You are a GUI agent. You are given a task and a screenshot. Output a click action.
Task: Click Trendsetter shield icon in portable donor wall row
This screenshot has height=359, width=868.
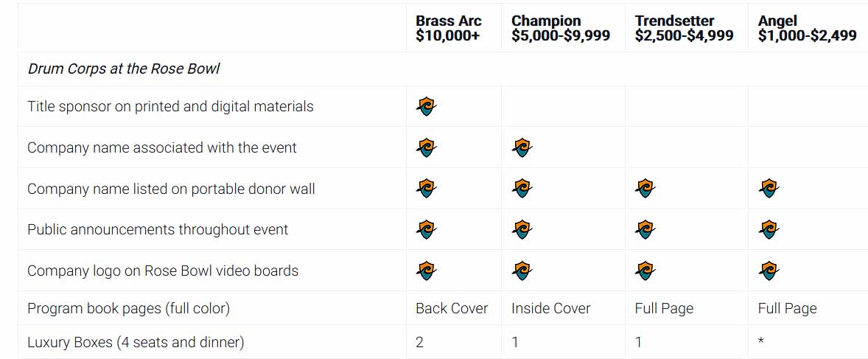pyautogui.click(x=645, y=189)
